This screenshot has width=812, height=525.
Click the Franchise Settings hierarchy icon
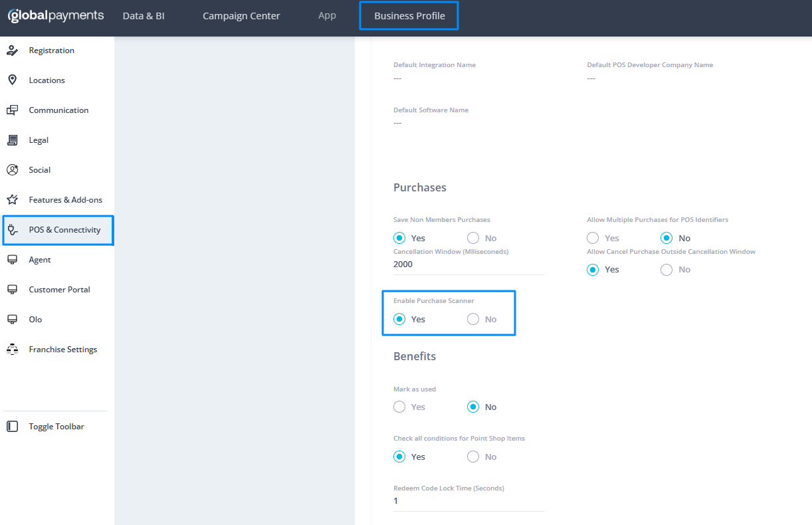[12, 350]
